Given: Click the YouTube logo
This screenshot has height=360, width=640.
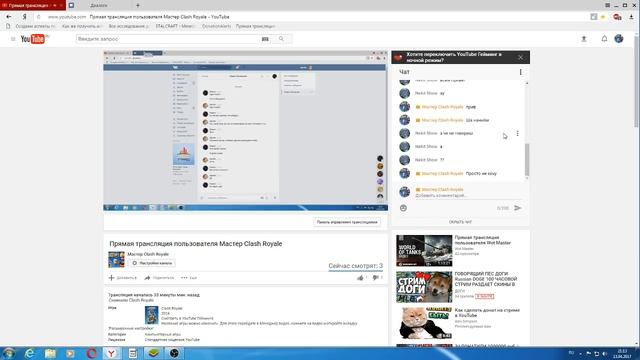Looking at the screenshot, I should [34, 39].
